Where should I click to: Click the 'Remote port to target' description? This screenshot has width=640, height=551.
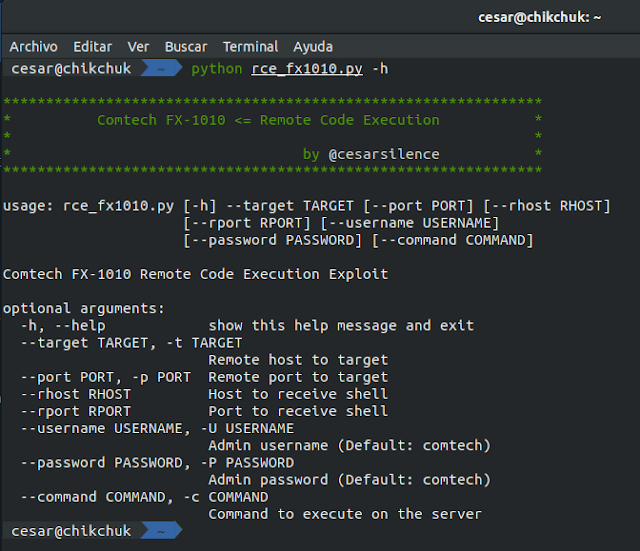[x=298, y=377]
